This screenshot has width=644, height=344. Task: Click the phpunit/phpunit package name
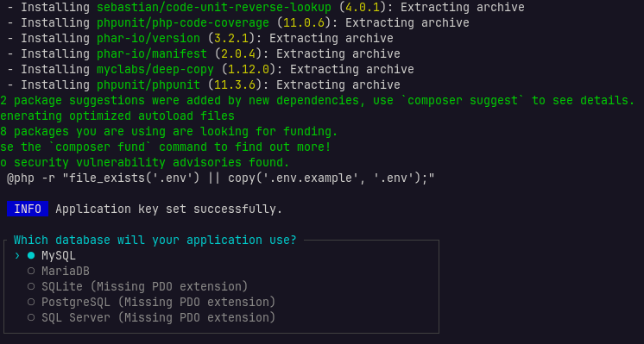pos(148,84)
